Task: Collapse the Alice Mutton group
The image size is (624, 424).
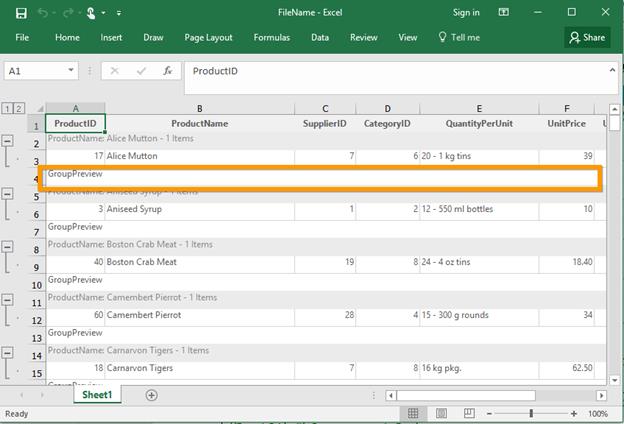Action: pos(8,141)
